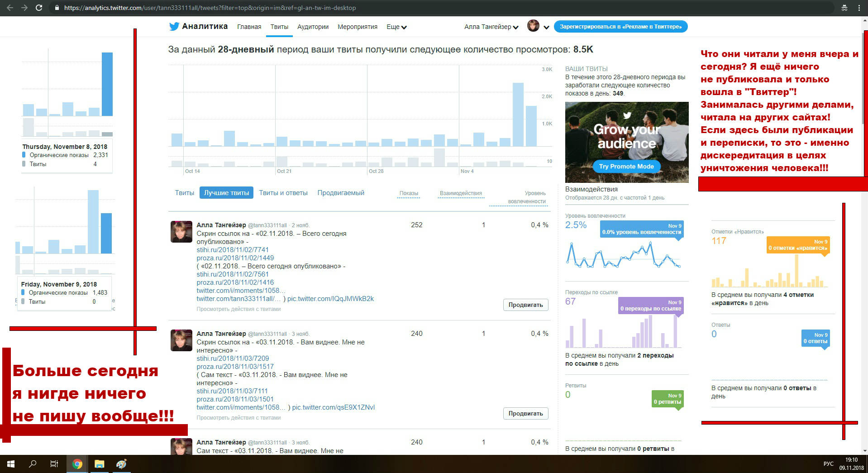Viewport: 868px width, 473px height.
Task: Click the address bar padlock icon
Action: click(57, 8)
